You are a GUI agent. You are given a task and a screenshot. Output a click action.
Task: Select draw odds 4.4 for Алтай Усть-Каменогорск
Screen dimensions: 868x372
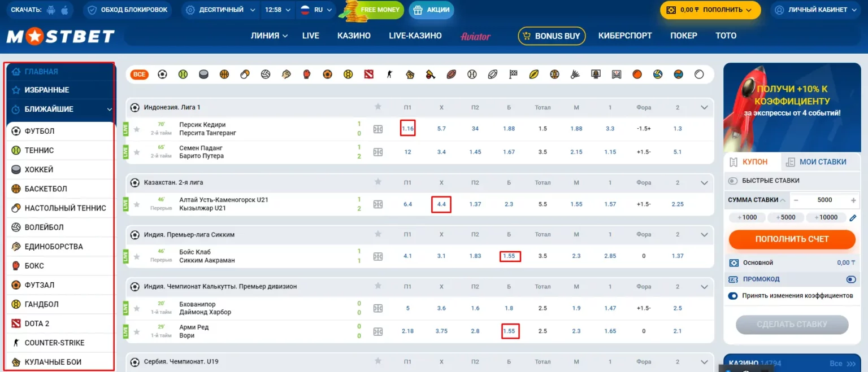(x=441, y=204)
